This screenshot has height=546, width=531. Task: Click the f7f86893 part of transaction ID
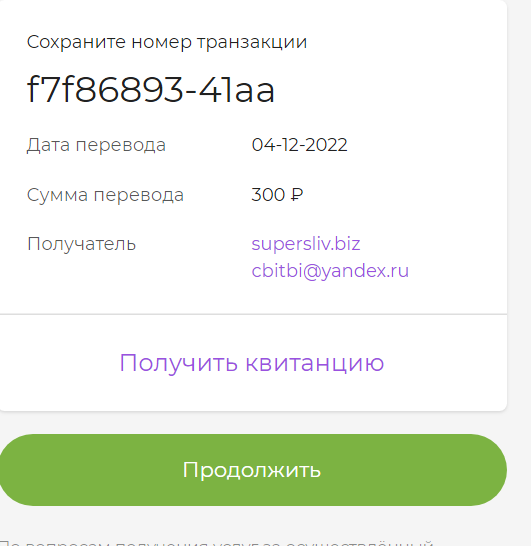(x=105, y=89)
